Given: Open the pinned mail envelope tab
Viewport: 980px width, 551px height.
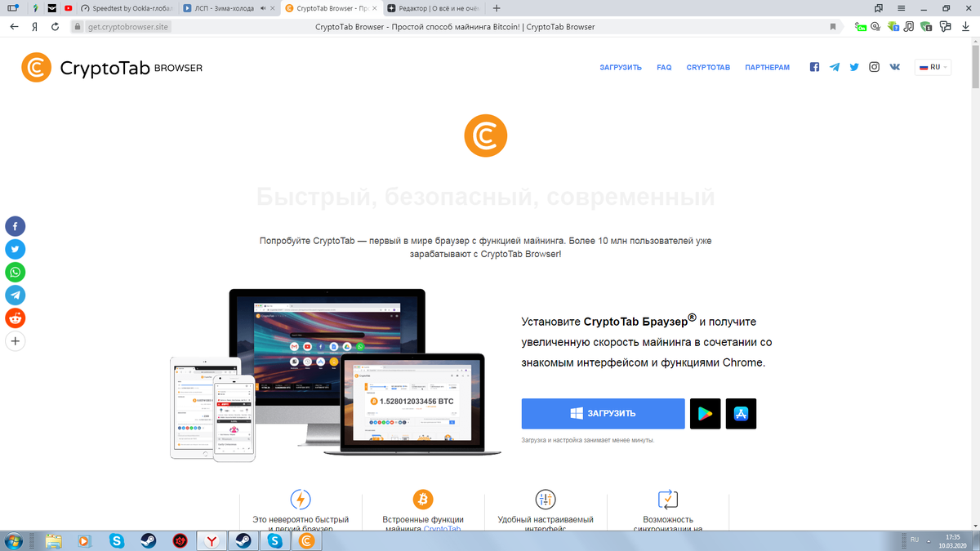Looking at the screenshot, I should tap(52, 8).
